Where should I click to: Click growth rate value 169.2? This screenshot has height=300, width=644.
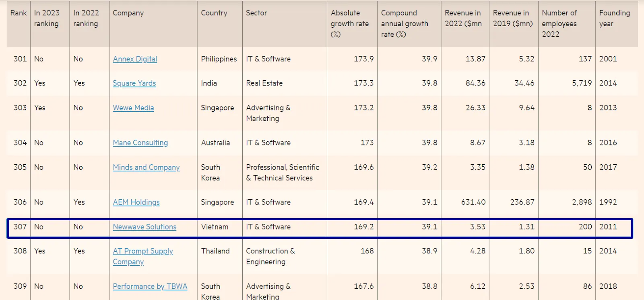[x=364, y=227]
